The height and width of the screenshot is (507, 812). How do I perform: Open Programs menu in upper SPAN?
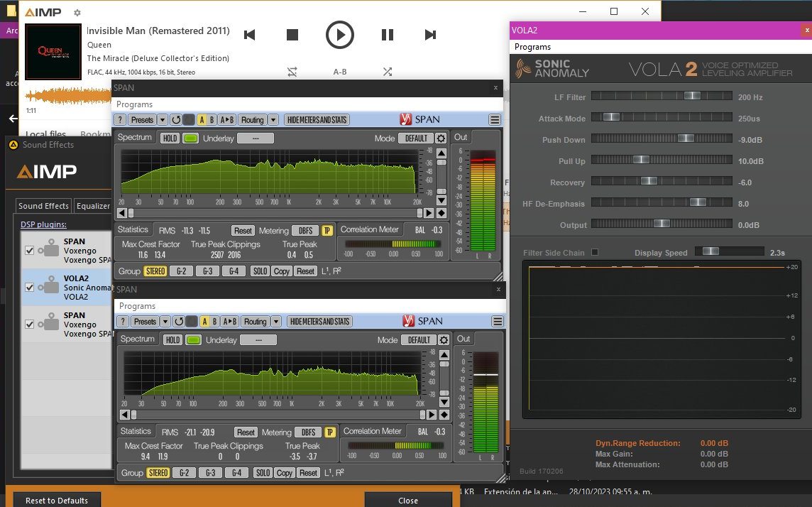[x=134, y=104]
